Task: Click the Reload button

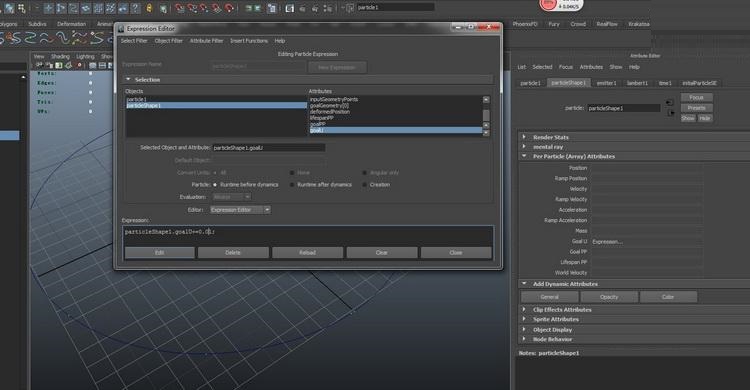Action: (x=307, y=253)
